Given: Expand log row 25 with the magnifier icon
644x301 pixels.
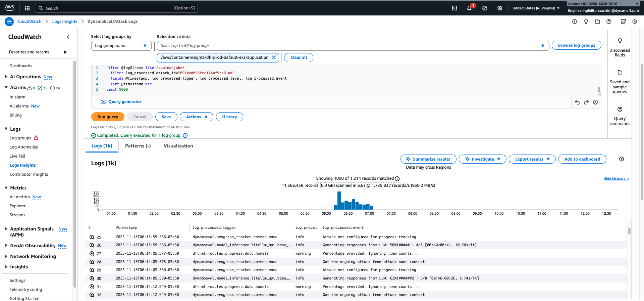Looking at the screenshot, I should [92, 237].
